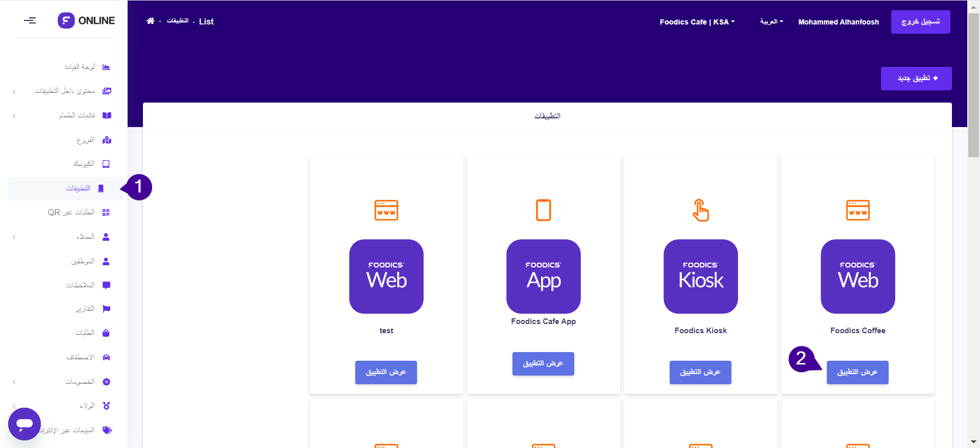Click the QR orders icon in sidebar
The height and width of the screenshot is (448, 980).
106,212
